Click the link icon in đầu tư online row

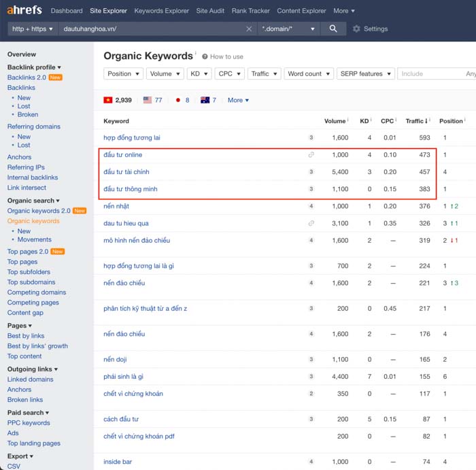pyautogui.click(x=311, y=155)
